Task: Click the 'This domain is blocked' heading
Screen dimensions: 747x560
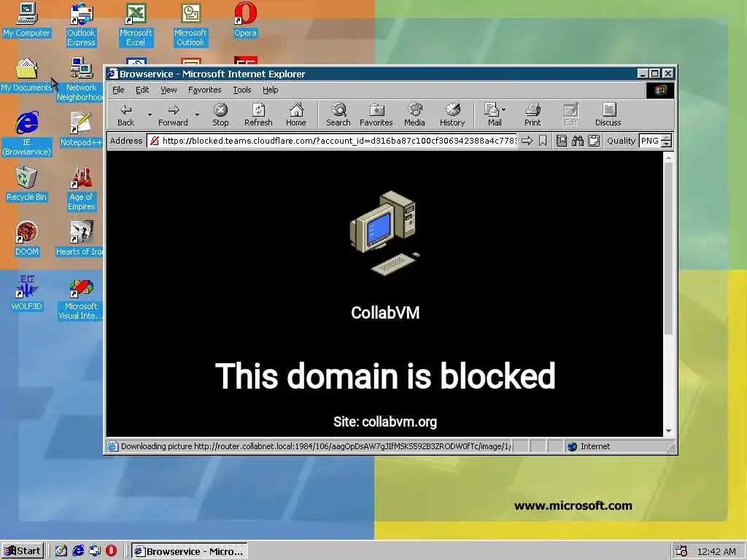Action: (385, 376)
